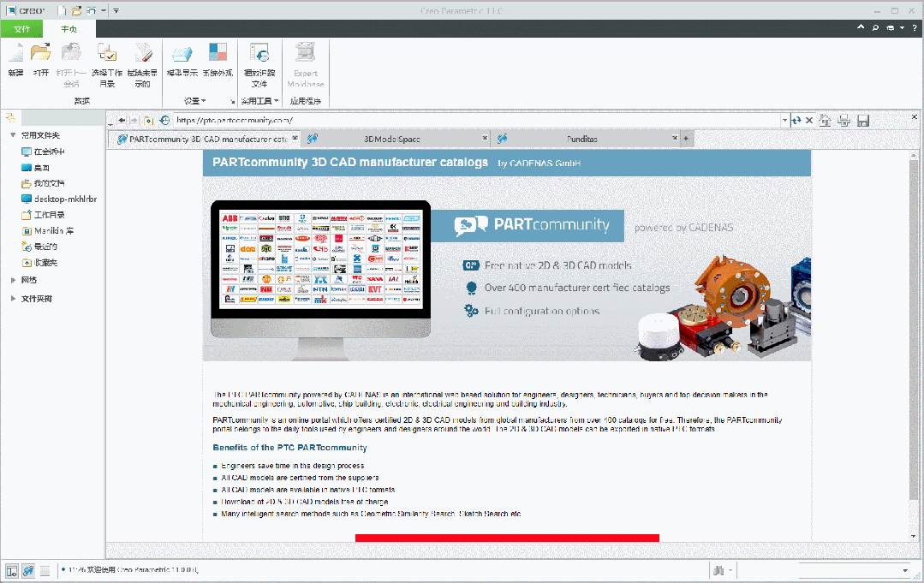Open the Manikin 库 library item
Image resolution: width=924 pixels, height=583 pixels.
click(48, 231)
